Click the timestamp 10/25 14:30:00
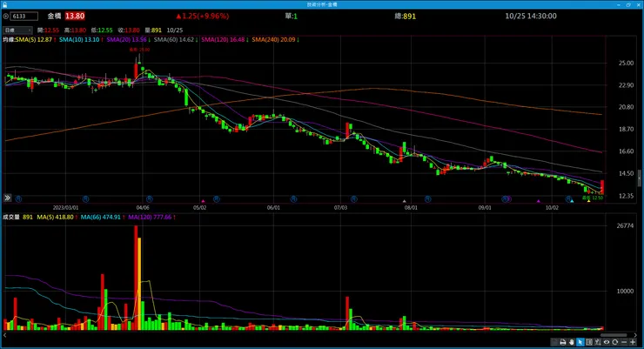 pos(531,16)
